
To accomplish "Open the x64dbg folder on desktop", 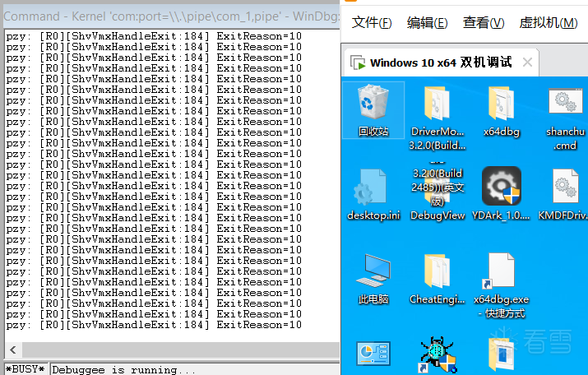I will 502,111.
